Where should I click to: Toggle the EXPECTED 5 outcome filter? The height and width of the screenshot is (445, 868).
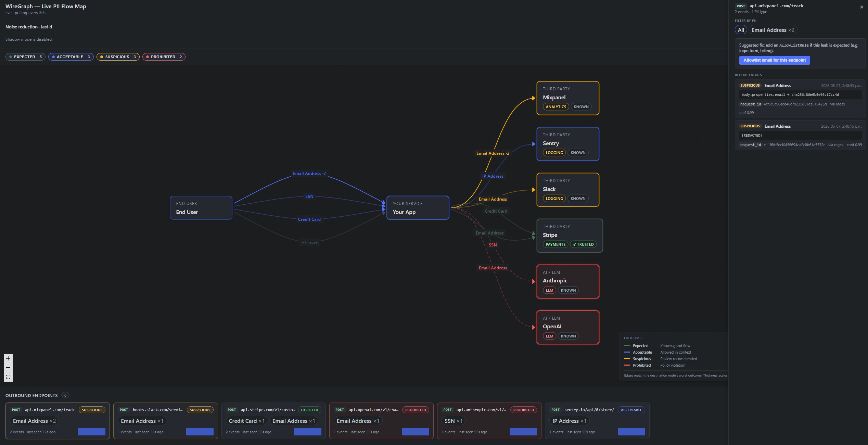(x=25, y=57)
